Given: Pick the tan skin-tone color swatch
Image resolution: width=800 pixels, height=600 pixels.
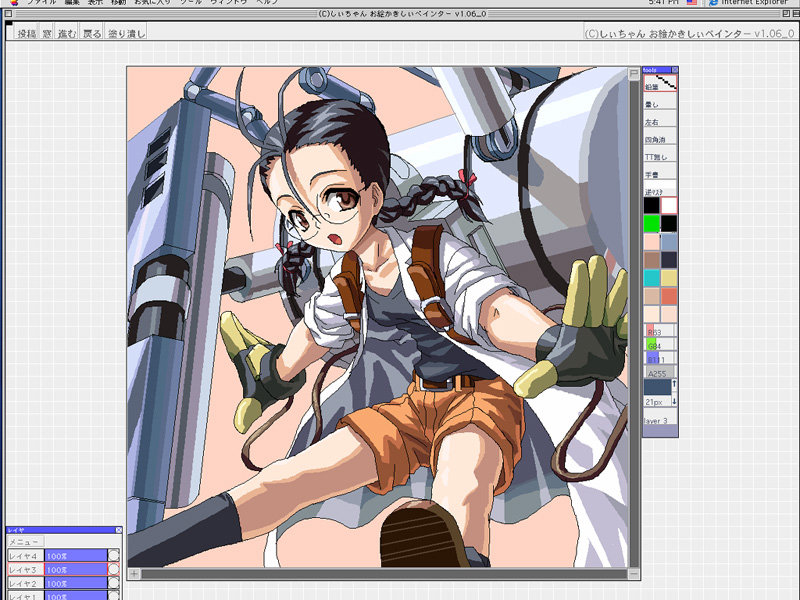Looking at the screenshot, I should pos(652,296).
